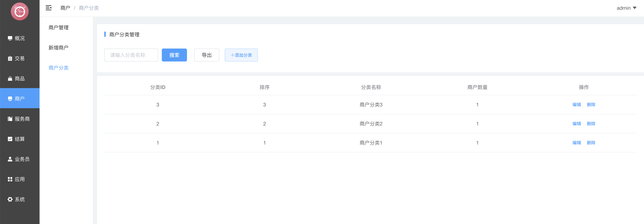
Task: Open 概况 overview monitor icon
Action: point(10,38)
